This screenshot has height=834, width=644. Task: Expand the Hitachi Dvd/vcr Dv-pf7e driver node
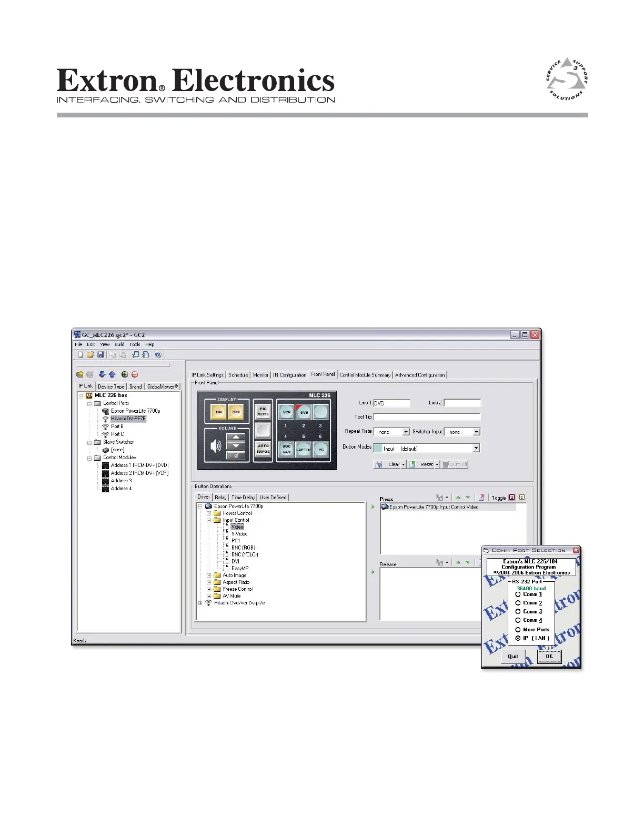coord(200,603)
